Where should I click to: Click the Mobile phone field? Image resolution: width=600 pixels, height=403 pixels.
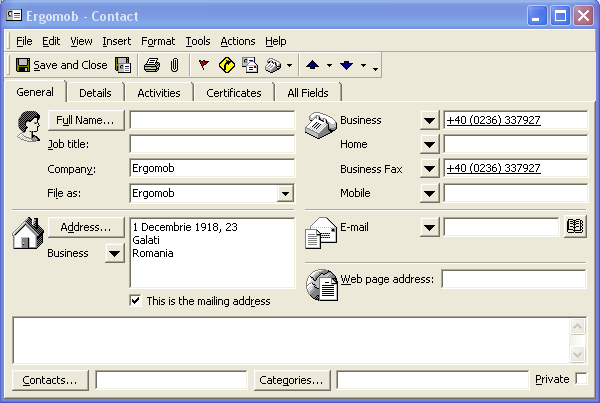515,193
